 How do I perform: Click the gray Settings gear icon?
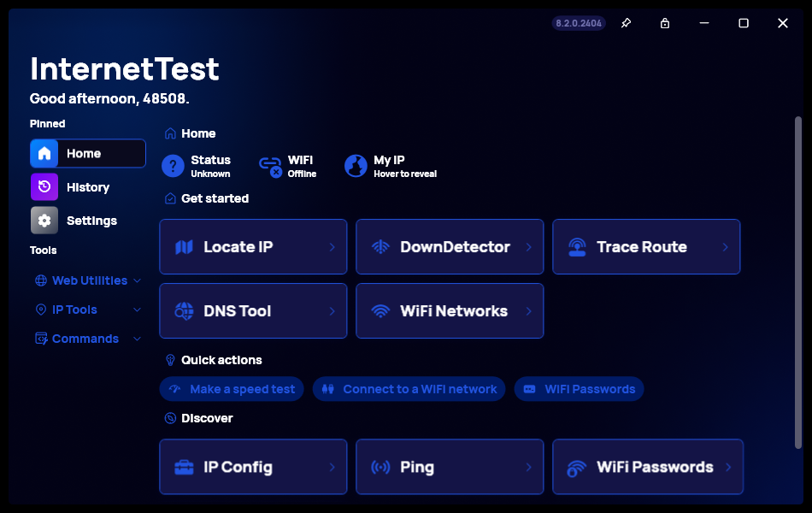pyautogui.click(x=44, y=221)
